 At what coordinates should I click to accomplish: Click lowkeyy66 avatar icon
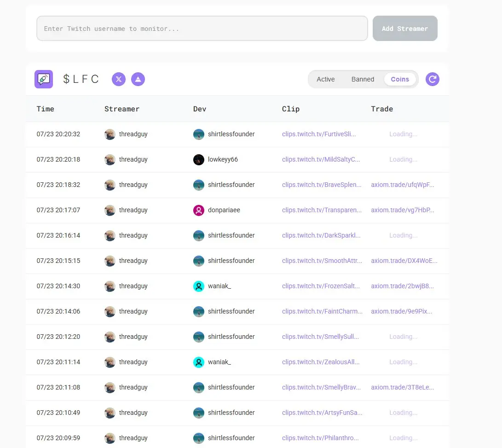(198, 160)
